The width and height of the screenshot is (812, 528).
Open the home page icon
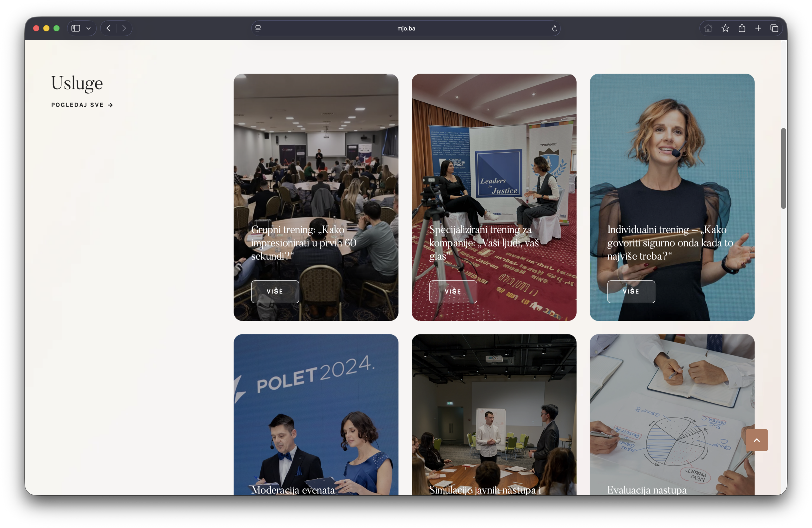click(708, 28)
